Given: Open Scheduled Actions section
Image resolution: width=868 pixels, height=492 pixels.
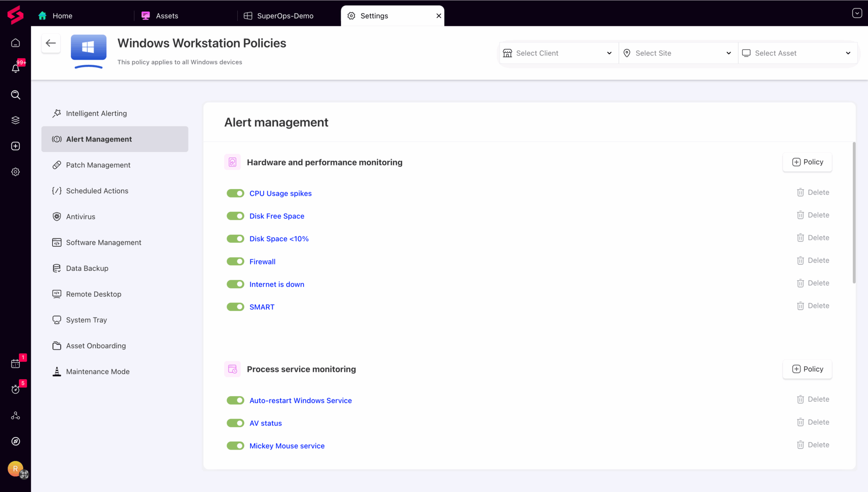Looking at the screenshot, I should [115, 191].
